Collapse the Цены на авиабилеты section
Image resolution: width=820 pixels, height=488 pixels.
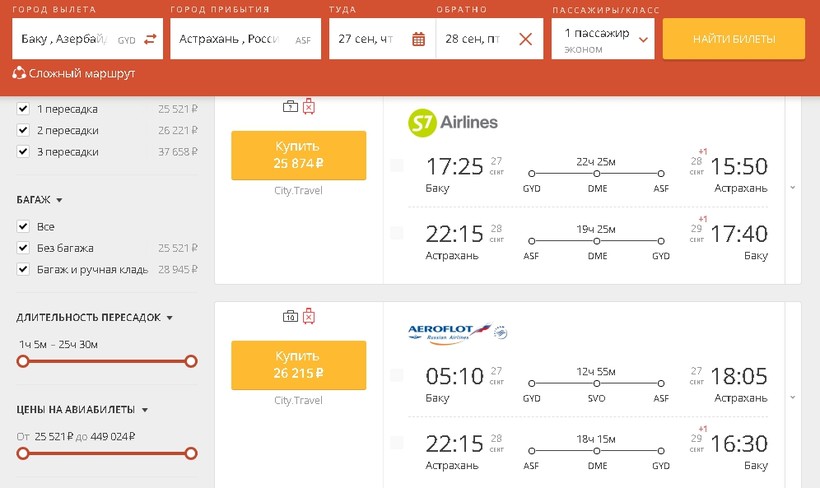[x=145, y=410]
